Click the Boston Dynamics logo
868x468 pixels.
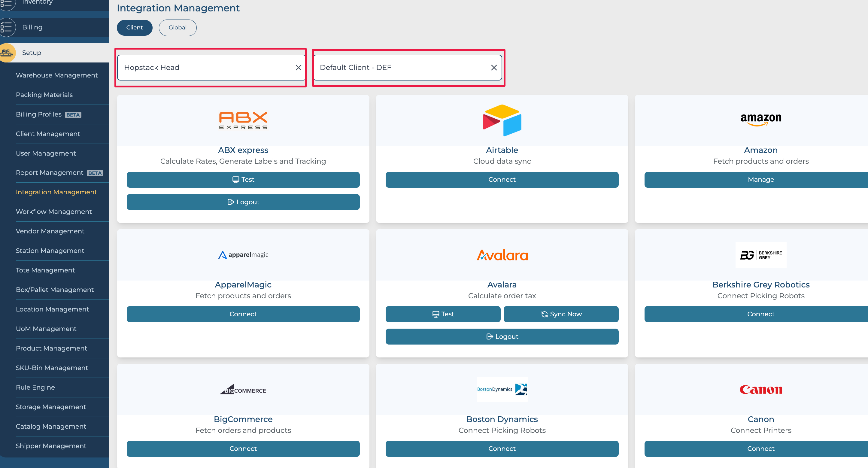[x=502, y=389]
